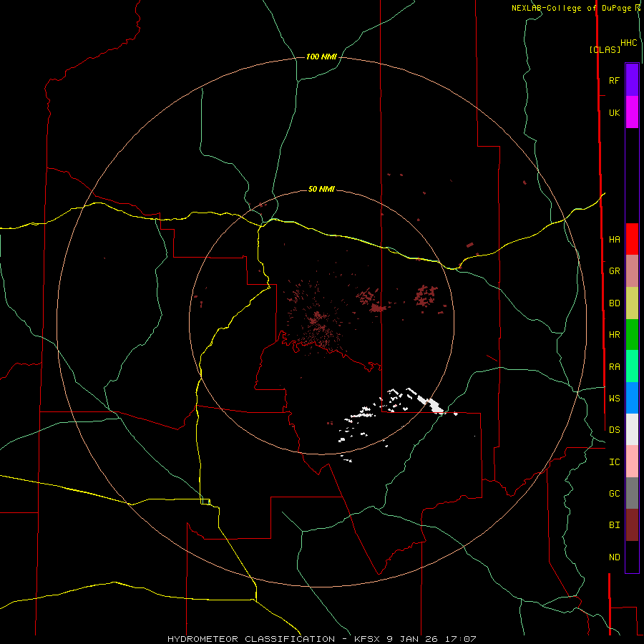Click the 100 NMI range ring label
The height and width of the screenshot is (644, 644).
321,57
